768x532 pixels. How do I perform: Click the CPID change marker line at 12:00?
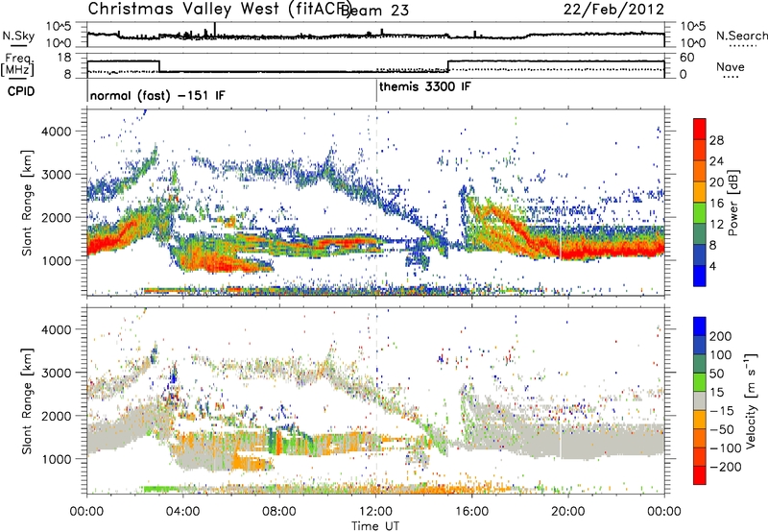click(376, 90)
